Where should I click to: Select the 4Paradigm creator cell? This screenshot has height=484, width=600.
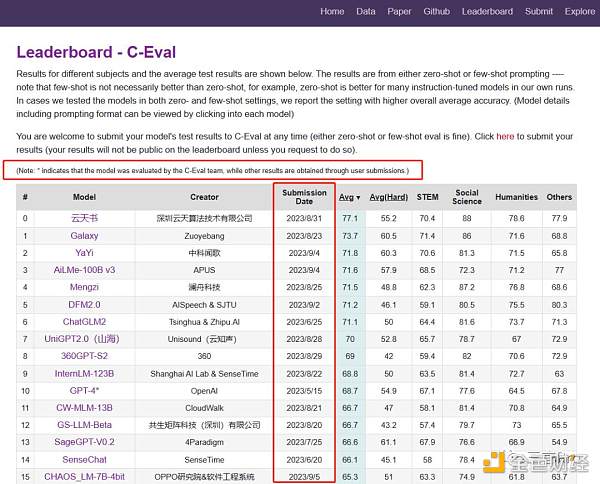point(204,443)
